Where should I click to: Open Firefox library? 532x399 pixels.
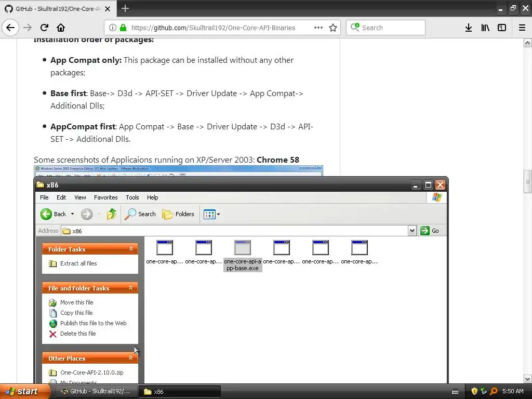click(x=485, y=28)
